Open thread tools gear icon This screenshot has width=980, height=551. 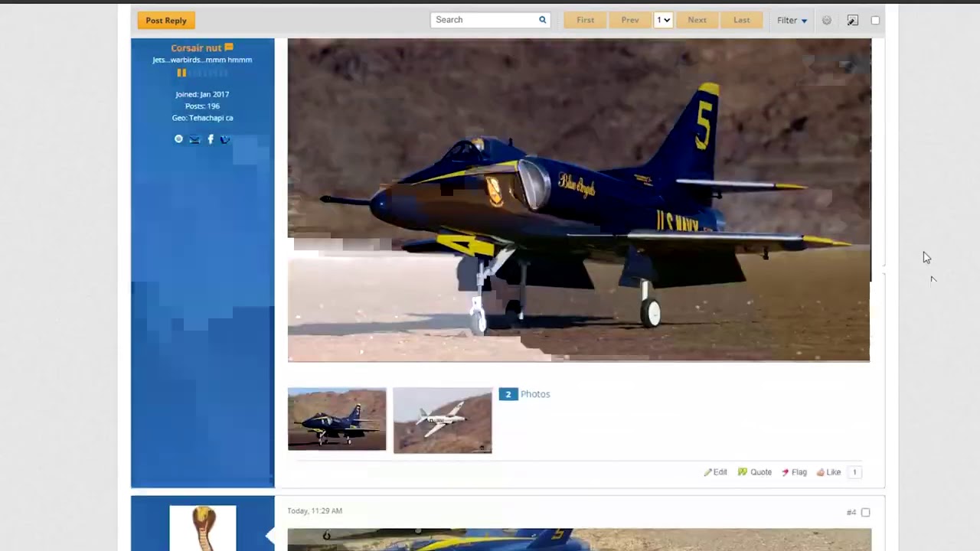827,21
